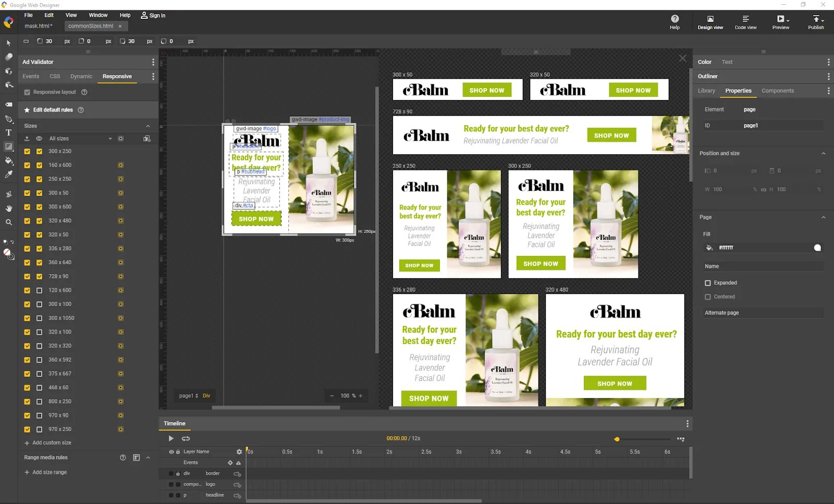Open the Window menu
Screen dimensions: 834x504
[x=98, y=15]
